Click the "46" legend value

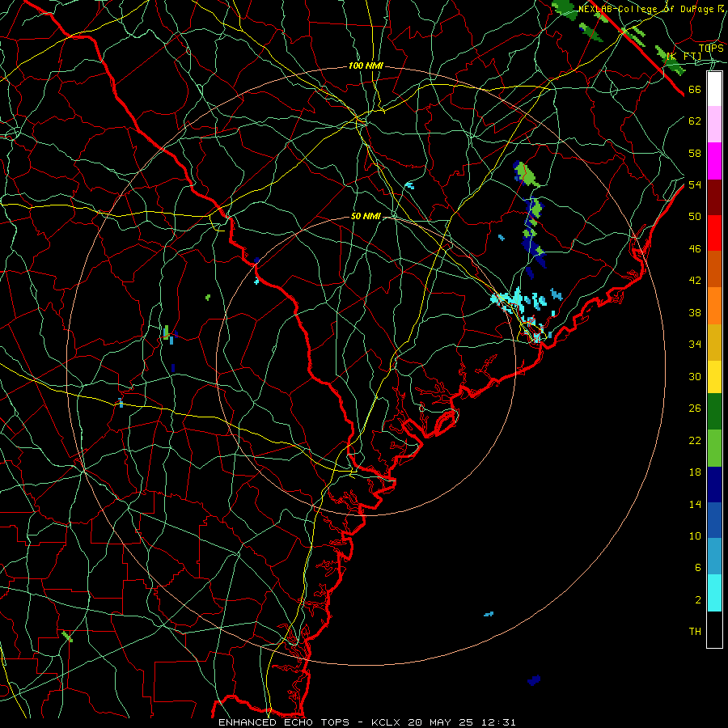(x=695, y=249)
